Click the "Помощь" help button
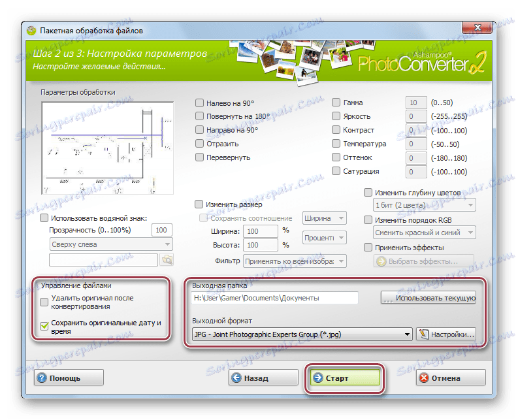This screenshot has height=420, width=518. pyautogui.click(x=69, y=378)
